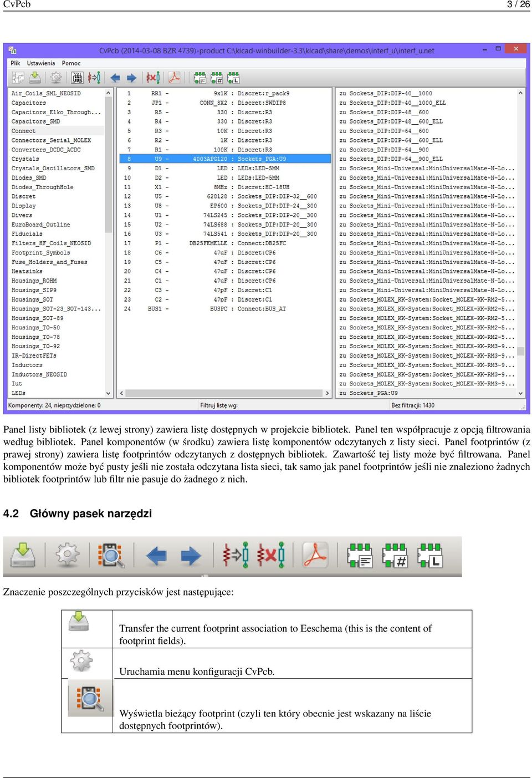532x778 pixels.
Task: Select the Inductors_NEOSID library
Action: point(57,374)
